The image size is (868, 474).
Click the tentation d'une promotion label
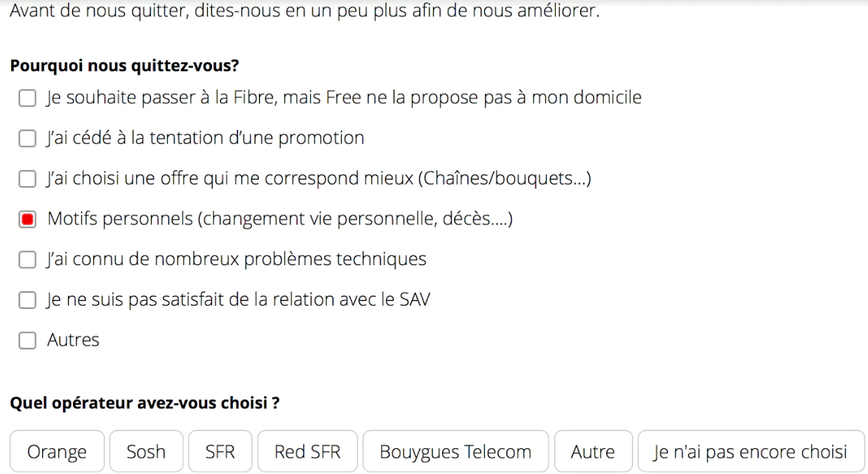pos(206,139)
